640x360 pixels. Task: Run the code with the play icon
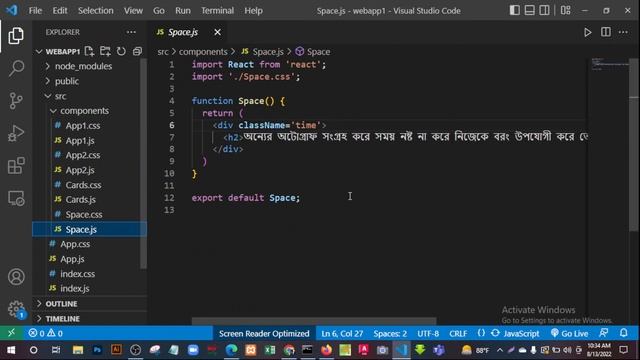587,32
